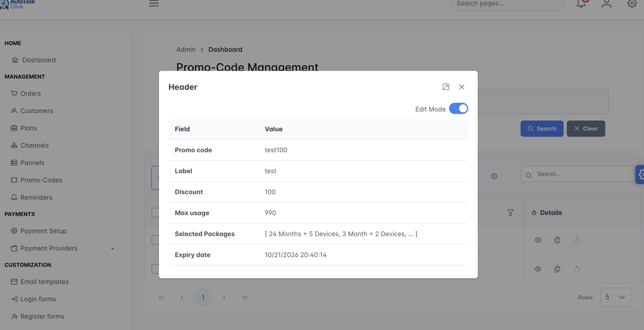The width and height of the screenshot is (644, 330).
Task: Copy the second table row
Action: click(557, 269)
